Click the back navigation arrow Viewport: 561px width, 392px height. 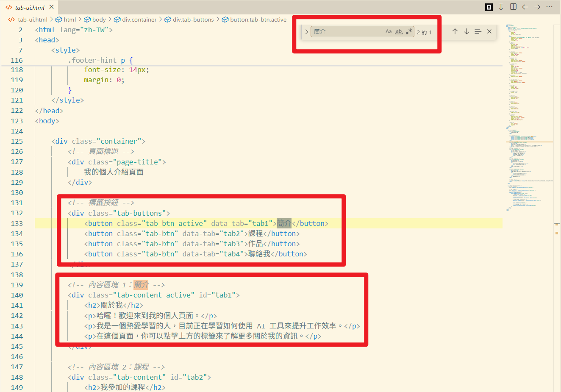tap(525, 7)
